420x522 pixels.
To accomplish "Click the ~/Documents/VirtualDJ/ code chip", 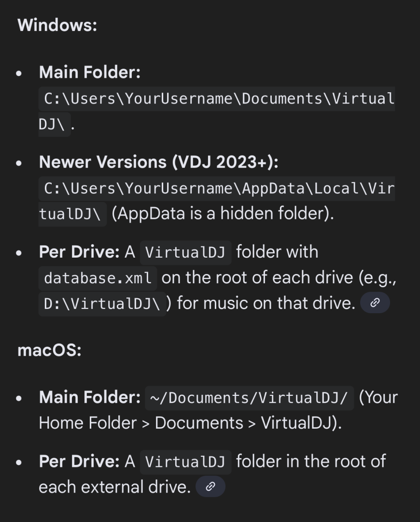I will 249,398.
